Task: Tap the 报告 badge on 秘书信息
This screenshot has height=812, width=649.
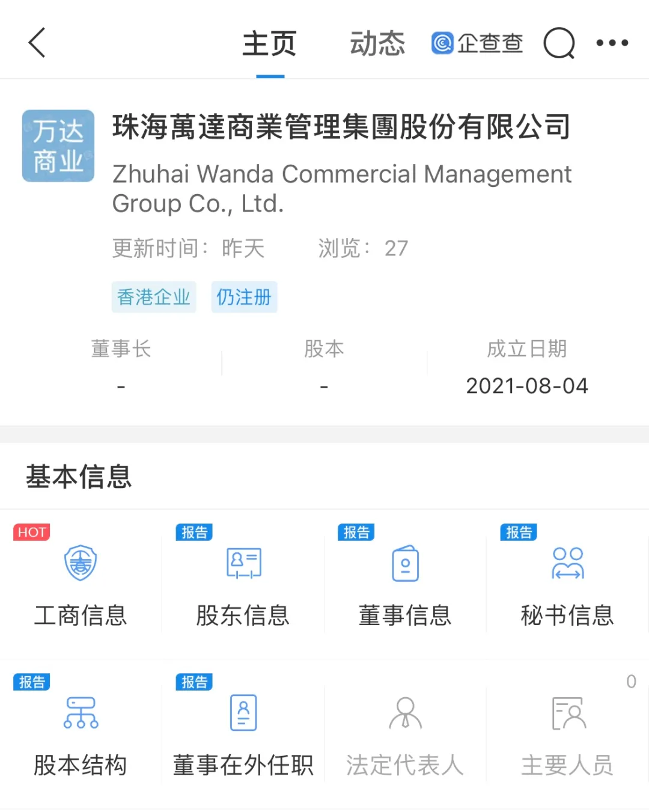Action: click(519, 532)
